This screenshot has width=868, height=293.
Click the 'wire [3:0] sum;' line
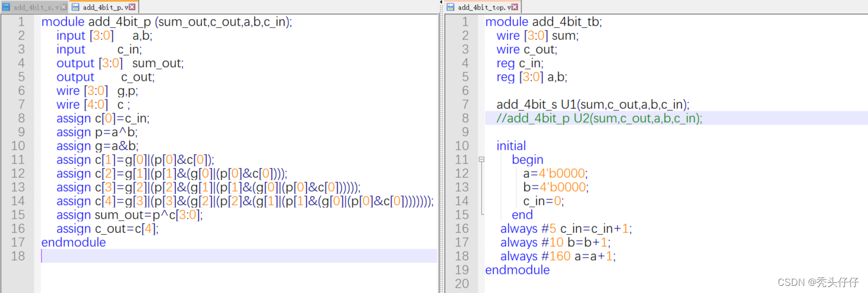click(538, 36)
